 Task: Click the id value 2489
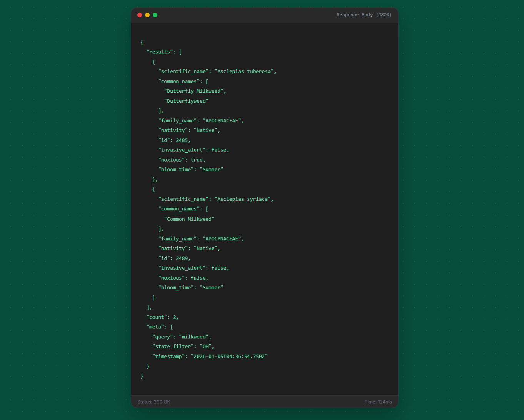182,258
